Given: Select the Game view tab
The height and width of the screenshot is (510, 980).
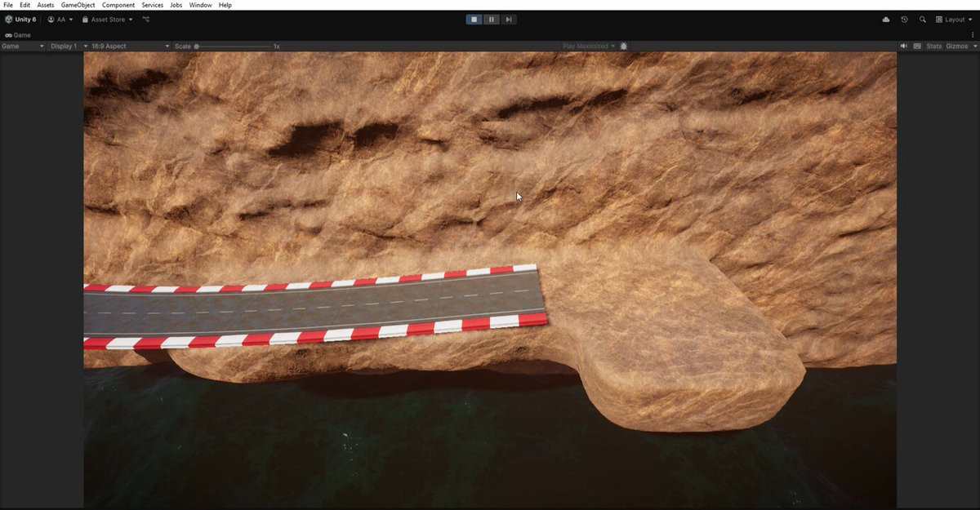Looking at the screenshot, I should [18, 35].
